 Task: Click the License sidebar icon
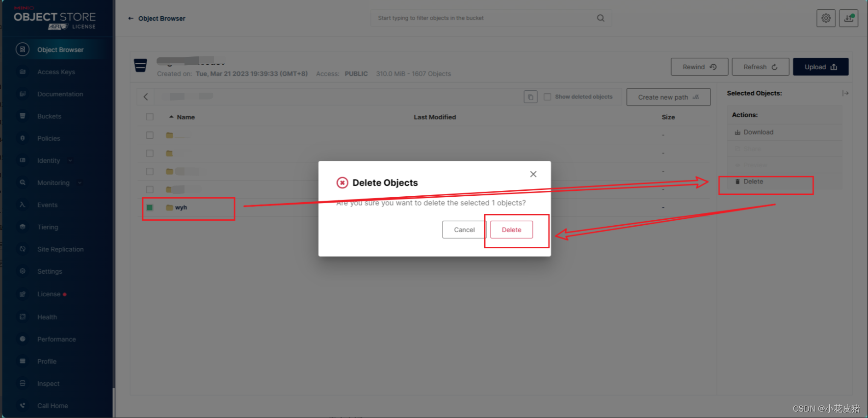pos(23,294)
